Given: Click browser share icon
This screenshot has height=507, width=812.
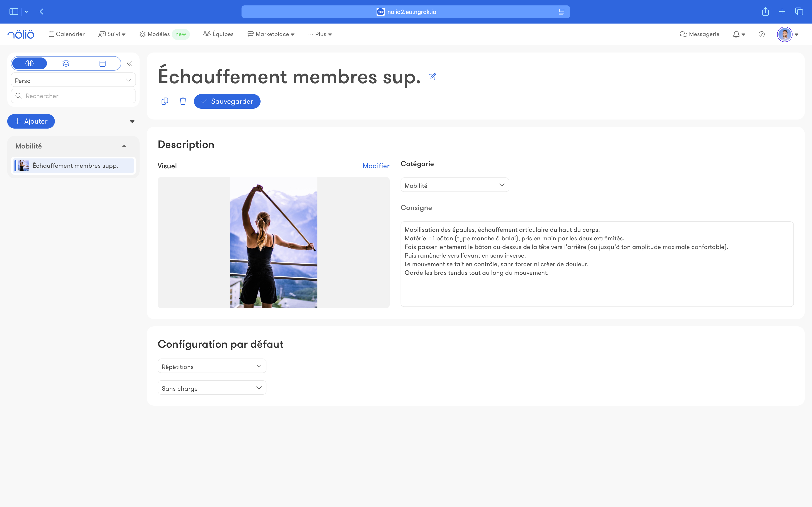Looking at the screenshot, I should 765,12.
